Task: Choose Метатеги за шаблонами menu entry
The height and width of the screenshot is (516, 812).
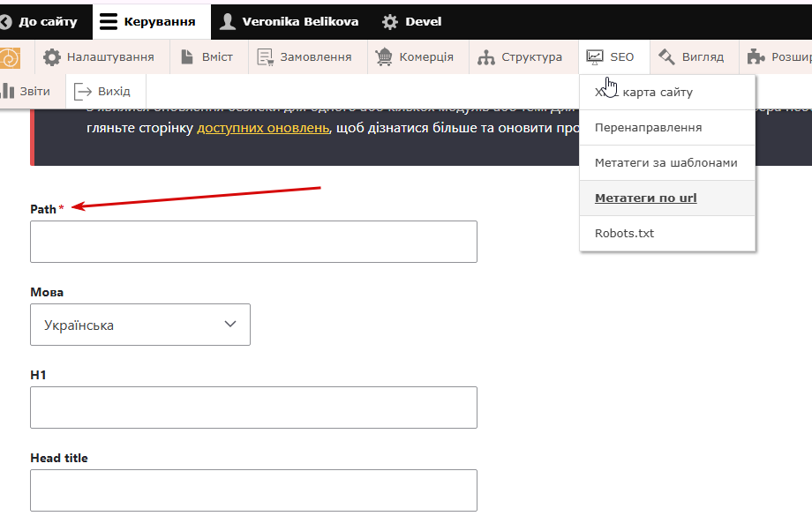Action: [x=665, y=162]
